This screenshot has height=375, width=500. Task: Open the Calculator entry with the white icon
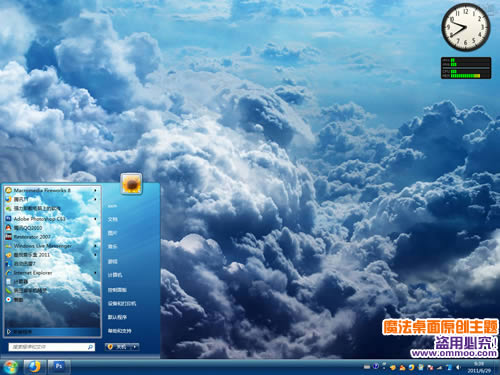(52, 282)
